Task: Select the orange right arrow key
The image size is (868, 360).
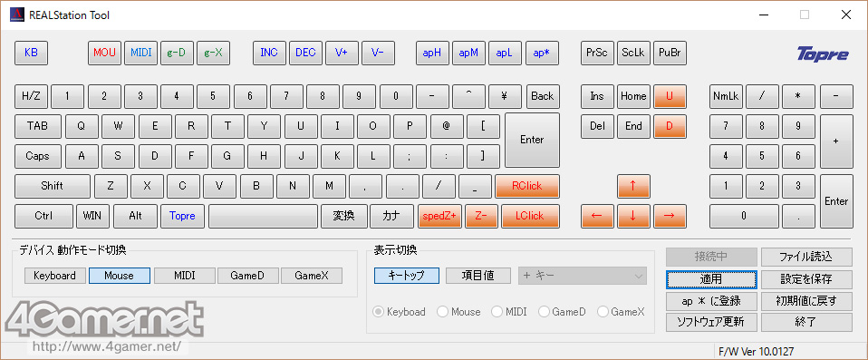Action: [670, 216]
